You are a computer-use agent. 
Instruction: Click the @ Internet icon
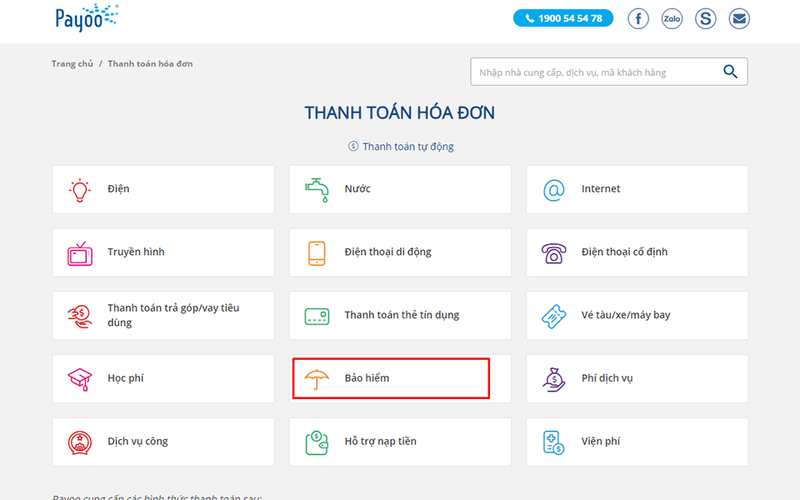(x=554, y=190)
